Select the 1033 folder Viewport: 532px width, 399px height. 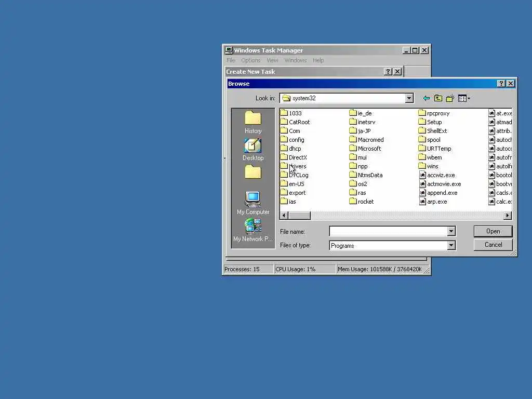[x=291, y=113]
